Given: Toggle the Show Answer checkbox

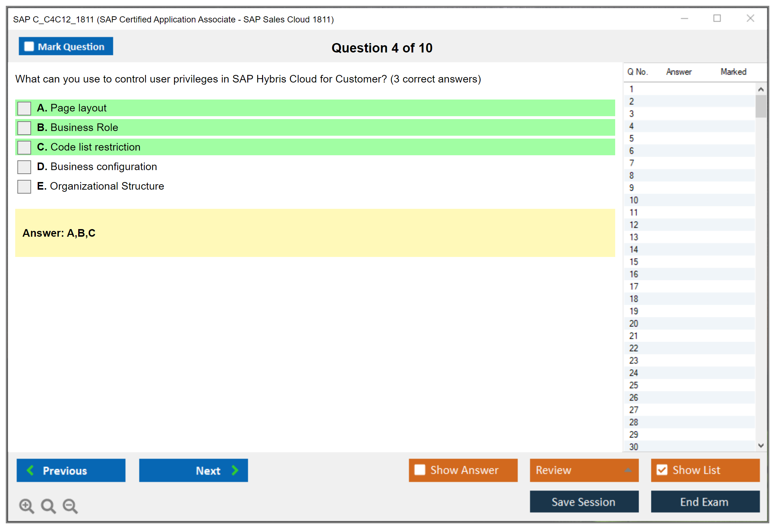Looking at the screenshot, I should (x=420, y=470).
